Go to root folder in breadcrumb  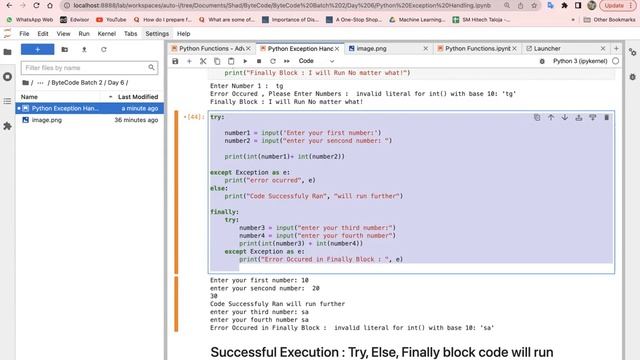point(26,82)
